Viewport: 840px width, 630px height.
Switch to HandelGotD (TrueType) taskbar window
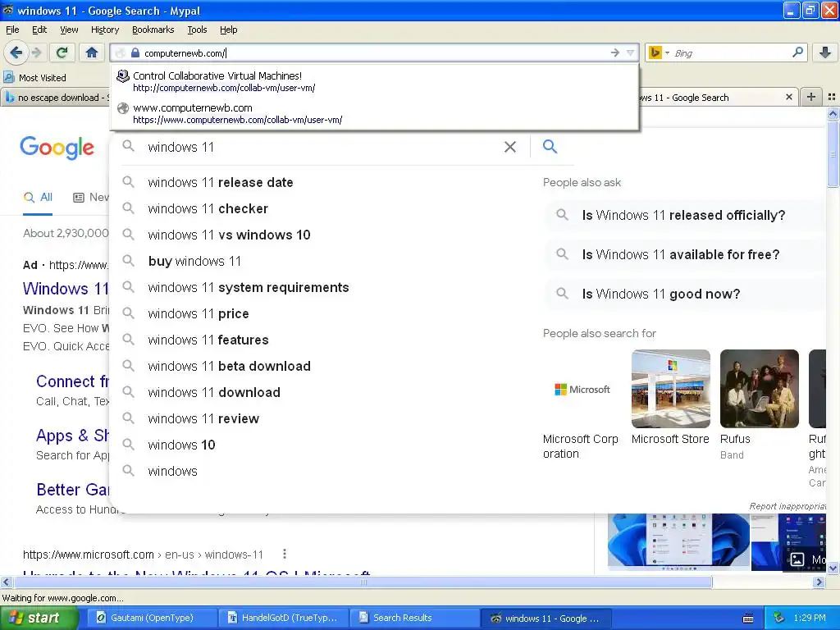[x=283, y=619]
